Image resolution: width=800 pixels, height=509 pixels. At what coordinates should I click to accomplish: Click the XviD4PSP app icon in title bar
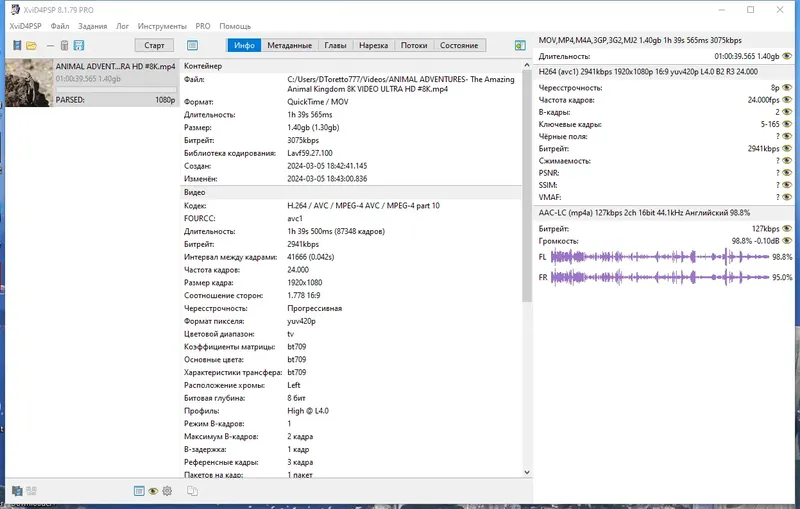(x=15, y=9)
